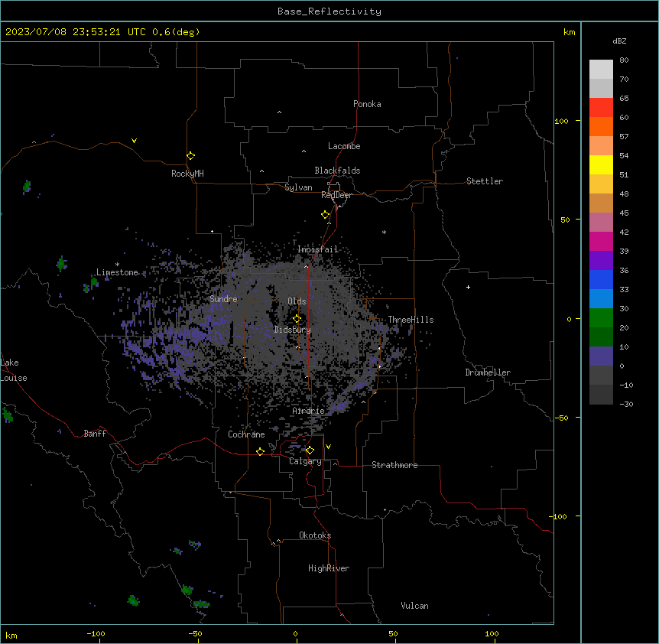This screenshot has height=644, width=659.
Task: Click the -100 tick on the bottom axis
Action: [96, 634]
